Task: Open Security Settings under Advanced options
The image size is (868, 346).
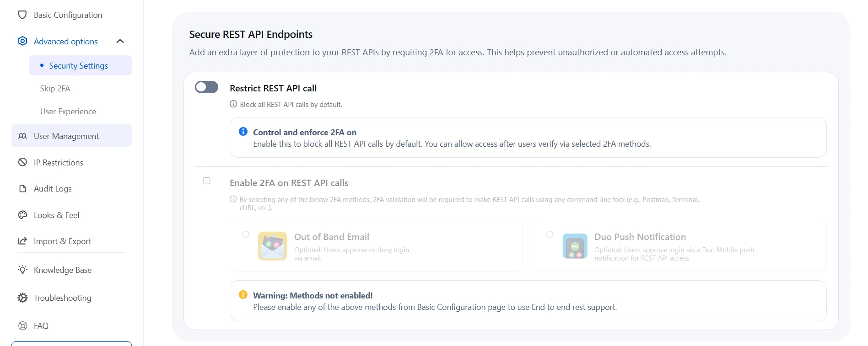Action: coord(78,65)
